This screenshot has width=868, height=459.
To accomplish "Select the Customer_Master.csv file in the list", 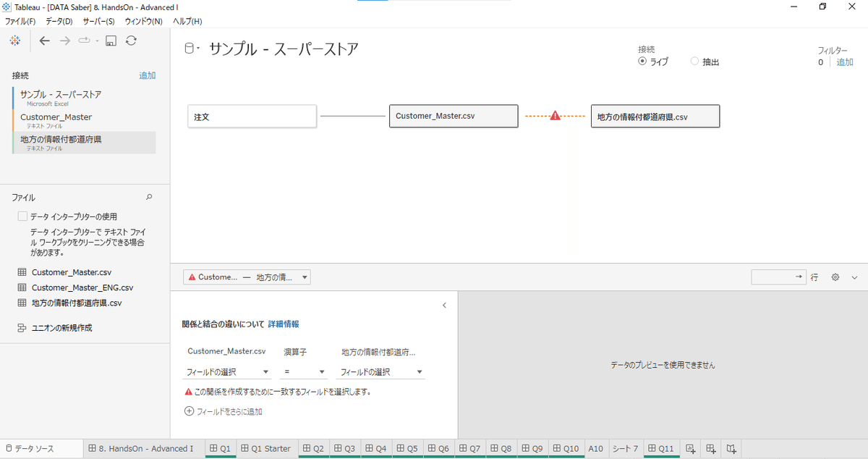I will click(72, 272).
